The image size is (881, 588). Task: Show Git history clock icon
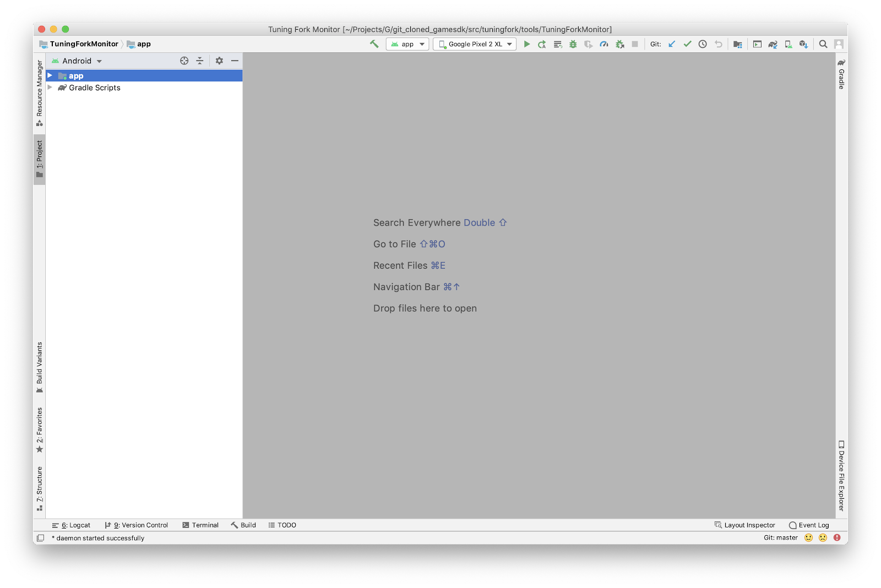[x=703, y=44]
